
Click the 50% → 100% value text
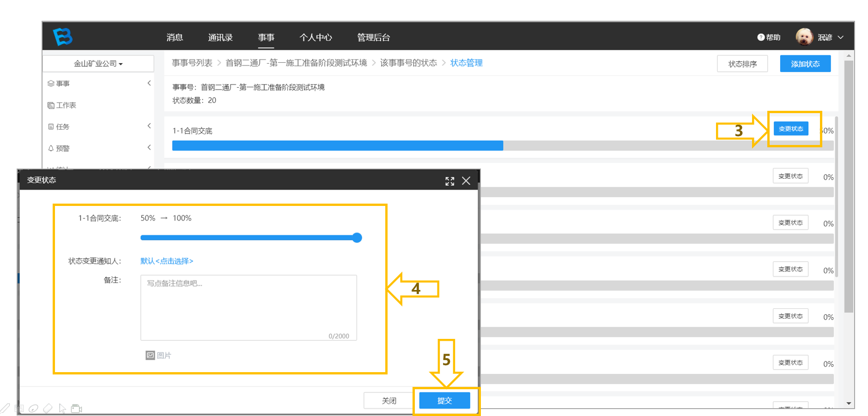(166, 218)
